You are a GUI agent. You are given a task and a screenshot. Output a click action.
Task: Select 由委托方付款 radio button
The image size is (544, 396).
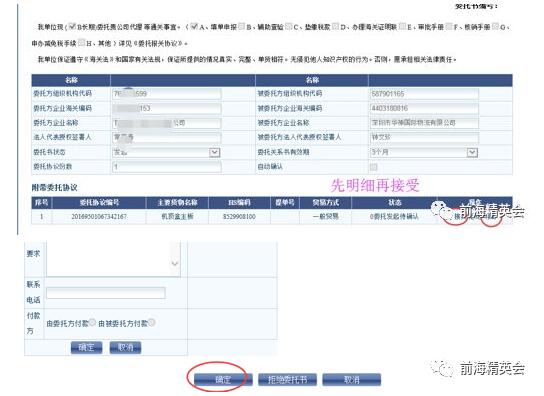pos(92,322)
